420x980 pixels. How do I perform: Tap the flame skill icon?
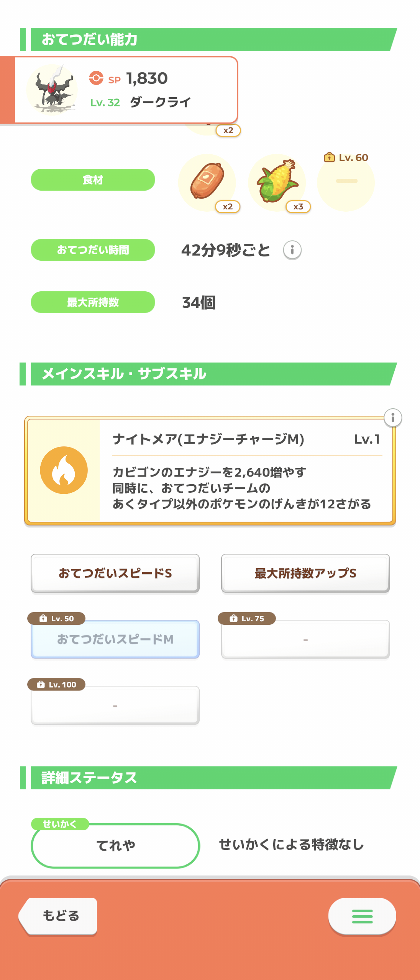tap(64, 470)
